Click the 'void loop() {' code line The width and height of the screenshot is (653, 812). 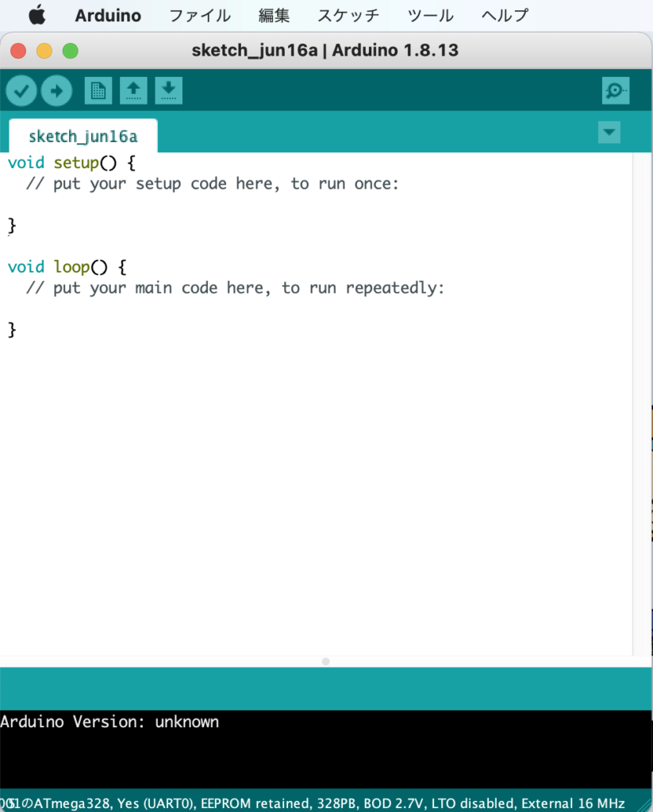click(x=67, y=267)
